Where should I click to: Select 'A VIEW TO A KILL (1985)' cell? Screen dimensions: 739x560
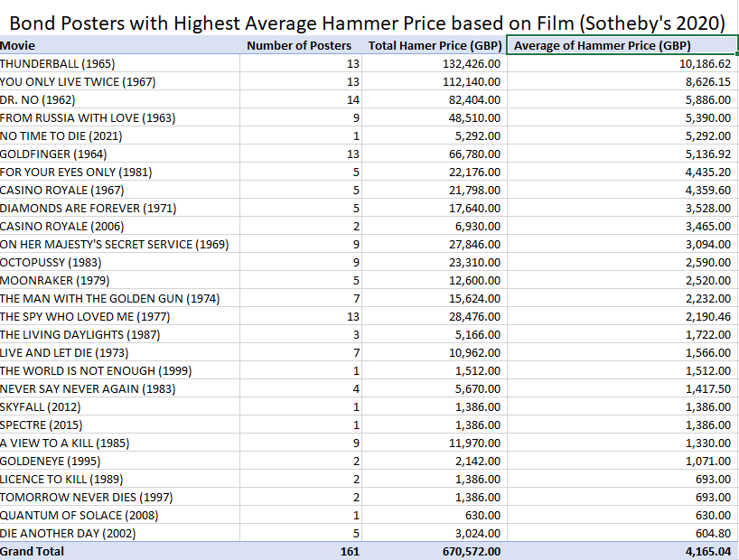tap(64, 443)
